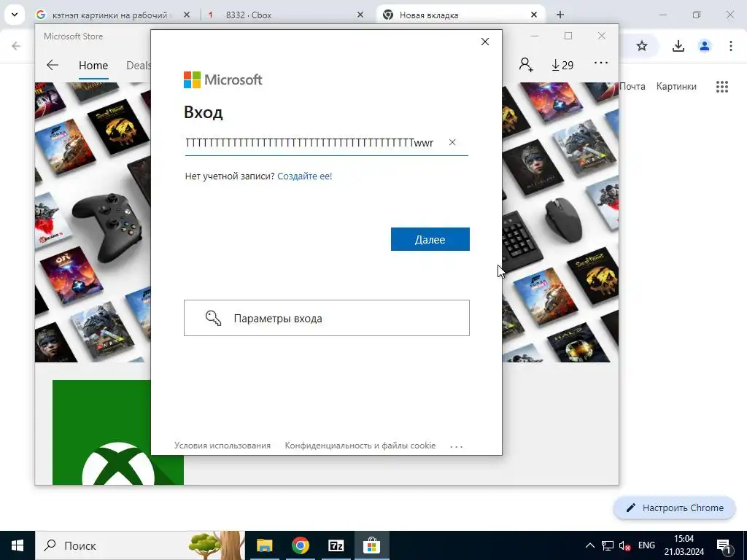747x560 pixels.
Task: Click the taskbar Поиск search box
Action: pos(140,545)
